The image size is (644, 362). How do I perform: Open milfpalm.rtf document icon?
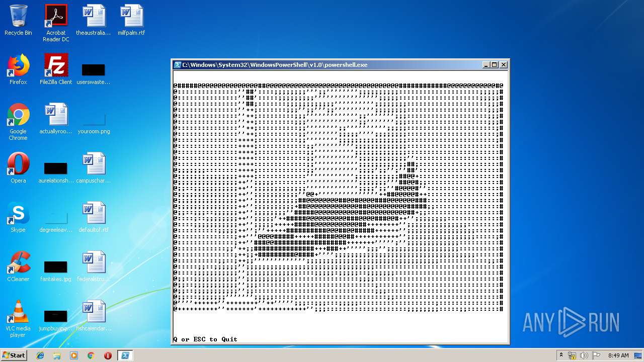(x=131, y=20)
